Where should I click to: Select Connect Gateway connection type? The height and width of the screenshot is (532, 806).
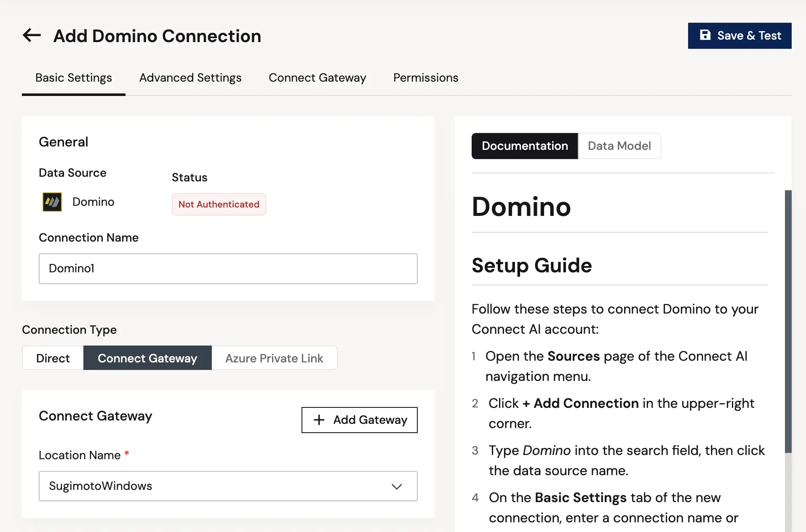(x=147, y=358)
